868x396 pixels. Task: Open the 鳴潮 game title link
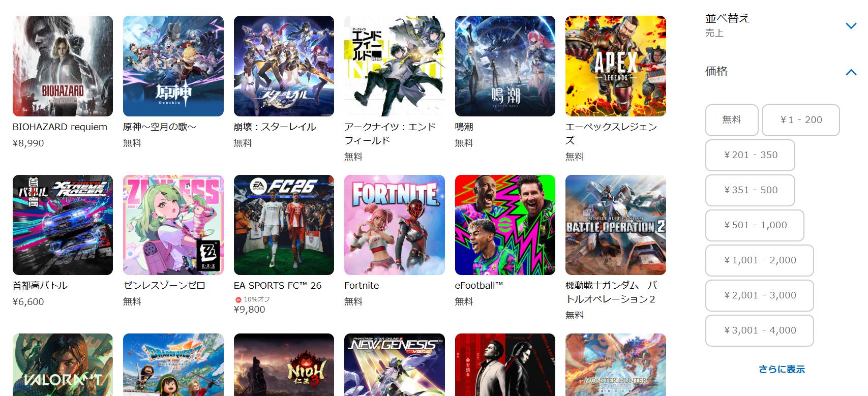click(x=464, y=127)
